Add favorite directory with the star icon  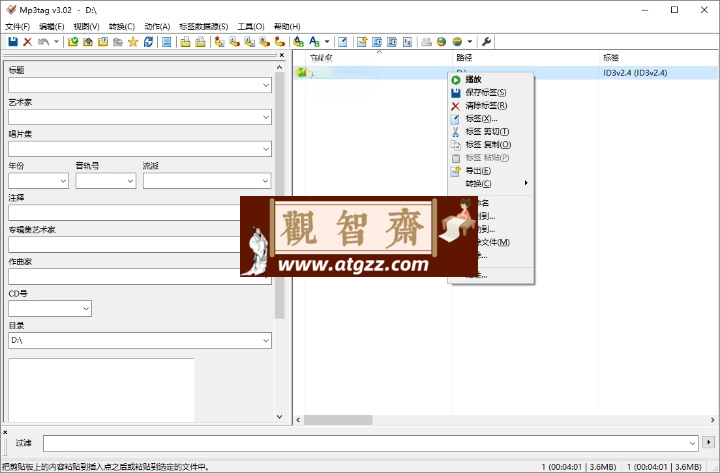tap(133, 42)
